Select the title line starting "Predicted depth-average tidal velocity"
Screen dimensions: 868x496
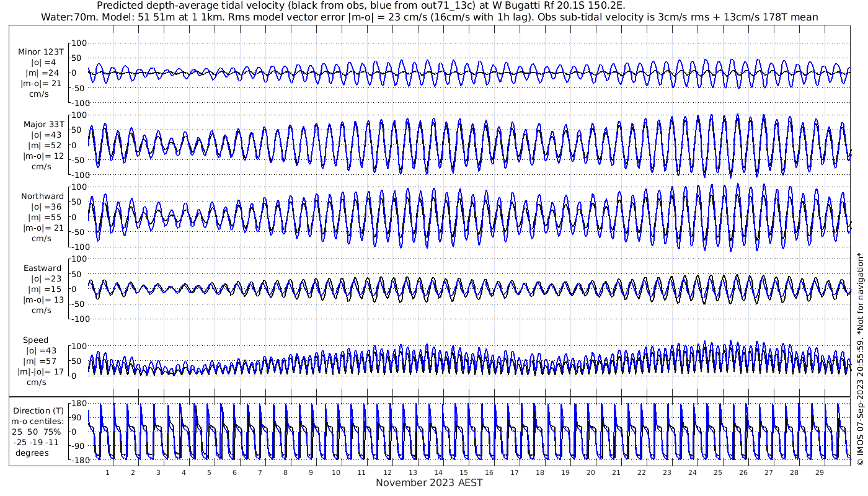361,6
